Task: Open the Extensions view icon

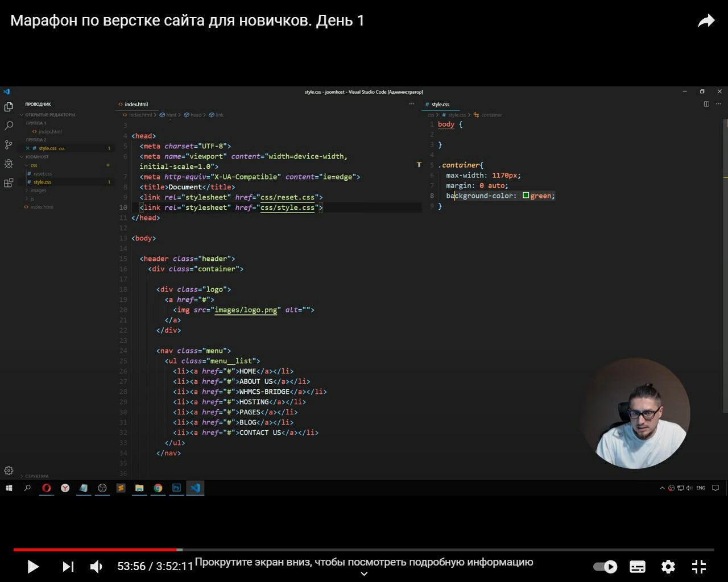Action: [x=9, y=183]
